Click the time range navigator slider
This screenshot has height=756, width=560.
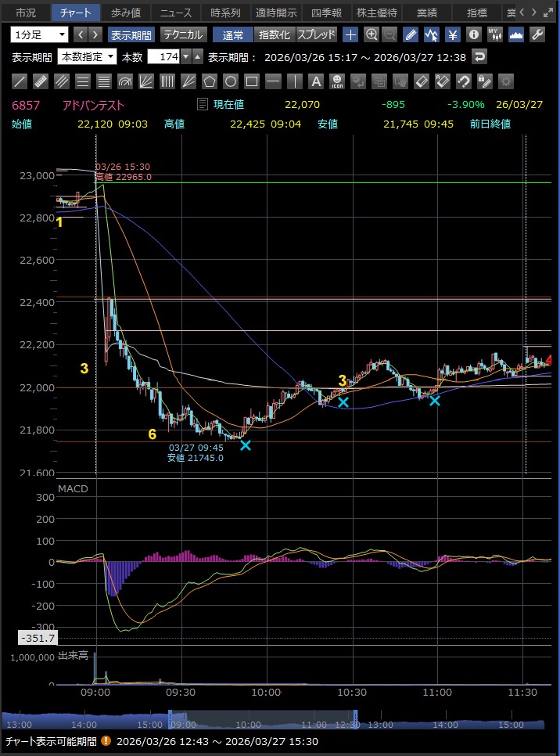tap(262, 723)
